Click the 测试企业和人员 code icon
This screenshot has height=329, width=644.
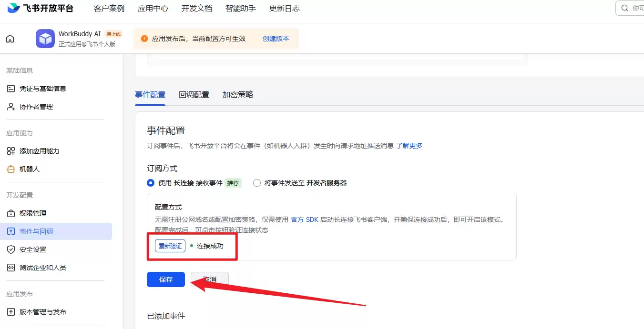coord(11,268)
